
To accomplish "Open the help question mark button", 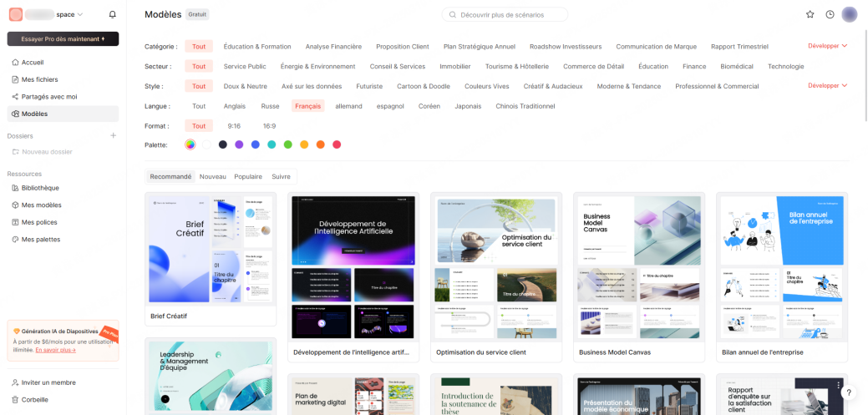I will 849,392.
